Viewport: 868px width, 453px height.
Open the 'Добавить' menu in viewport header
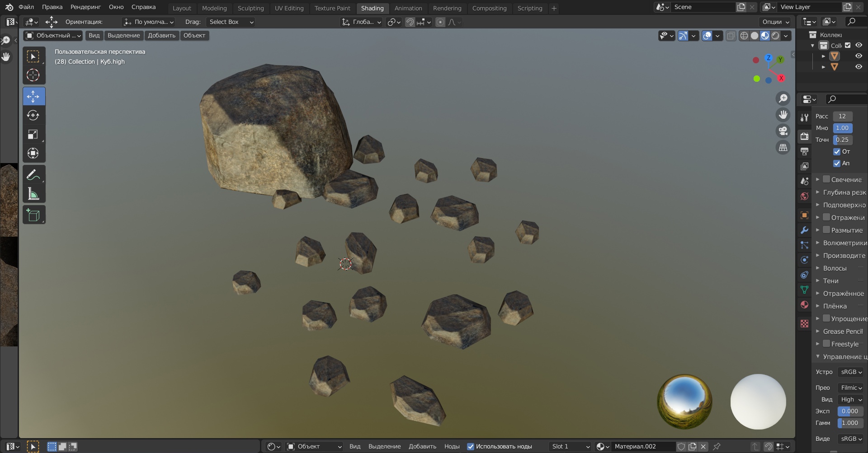161,36
